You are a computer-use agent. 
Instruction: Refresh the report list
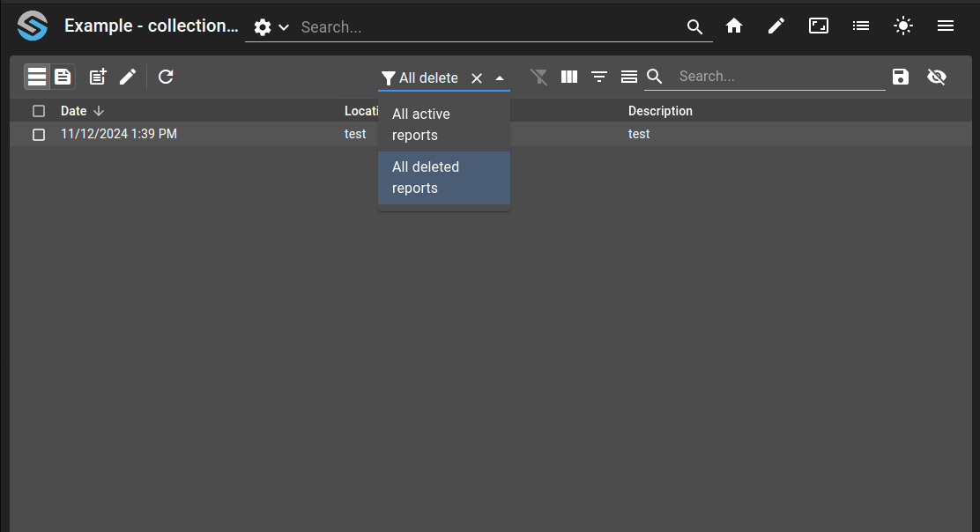[x=166, y=77]
